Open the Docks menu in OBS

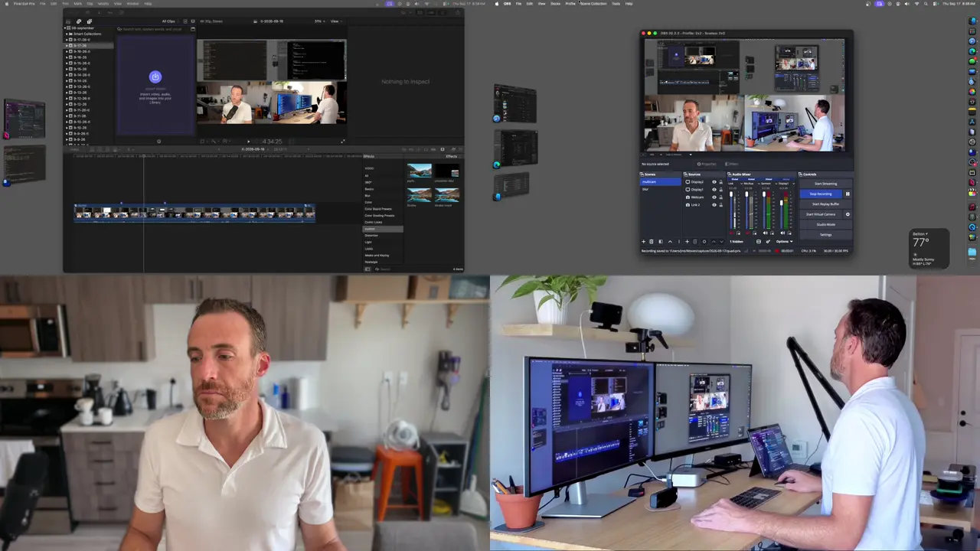click(x=555, y=3)
